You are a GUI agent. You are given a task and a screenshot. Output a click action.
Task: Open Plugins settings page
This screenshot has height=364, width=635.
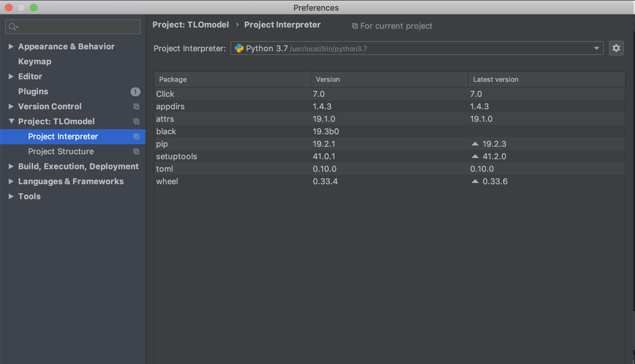pyautogui.click(x=33, y=91)
